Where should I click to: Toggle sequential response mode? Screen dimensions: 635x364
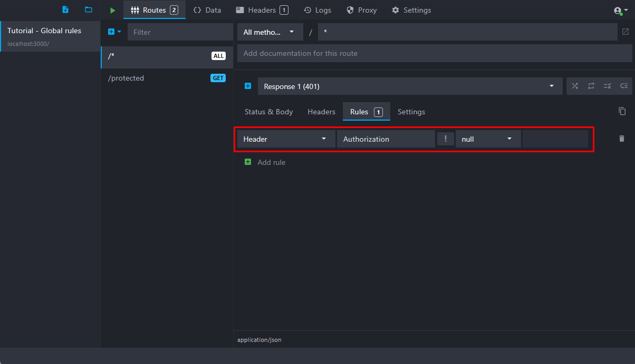591,86
